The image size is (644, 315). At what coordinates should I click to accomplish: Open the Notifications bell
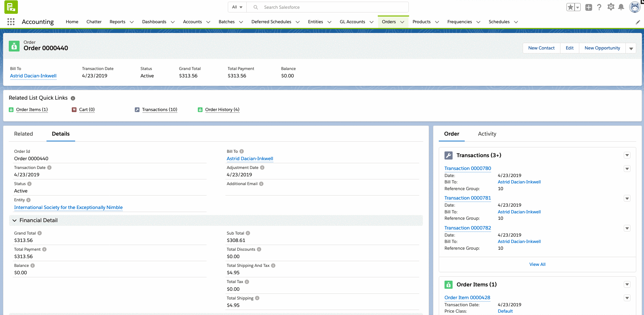[x=621, y=7]
